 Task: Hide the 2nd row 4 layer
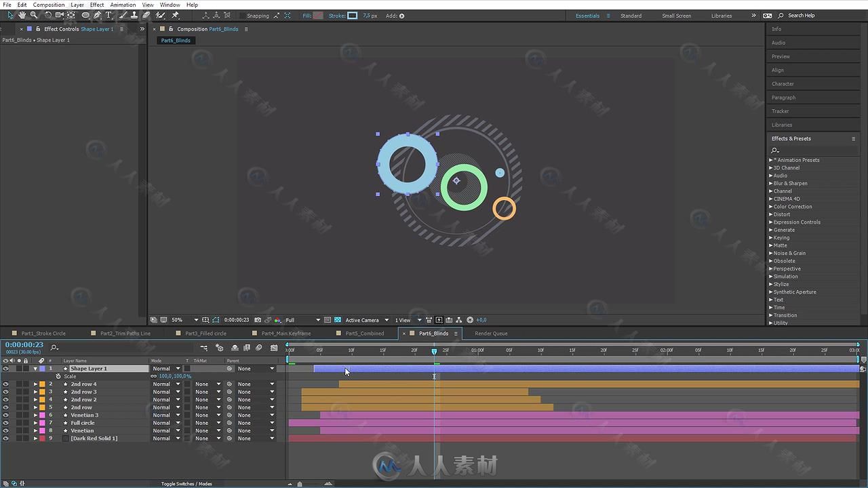(5, 384)
